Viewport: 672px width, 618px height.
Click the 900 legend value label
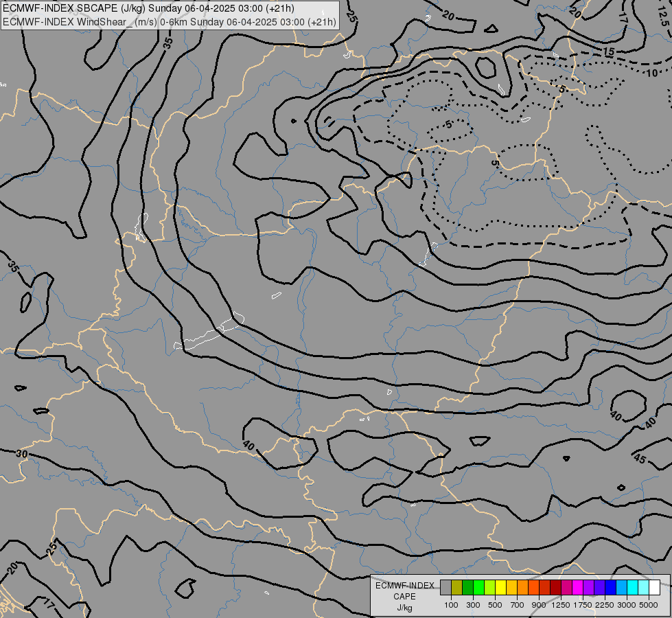click(x=539, y=605)
